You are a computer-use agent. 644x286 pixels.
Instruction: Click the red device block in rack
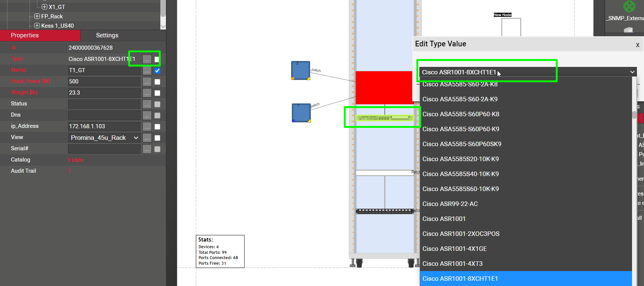coord(383,87)
